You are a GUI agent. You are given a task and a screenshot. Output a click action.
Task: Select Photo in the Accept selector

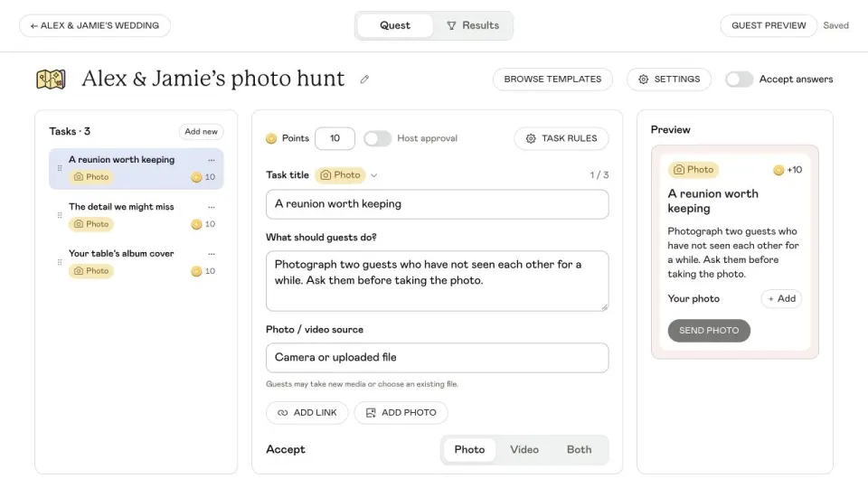pyautogui.click(x=469, y=450)
